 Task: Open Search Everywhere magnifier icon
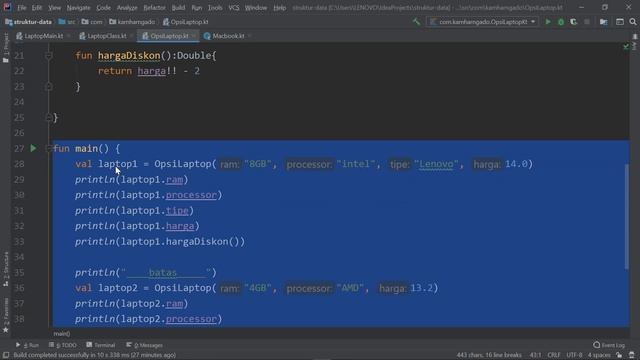coord(633,22)
